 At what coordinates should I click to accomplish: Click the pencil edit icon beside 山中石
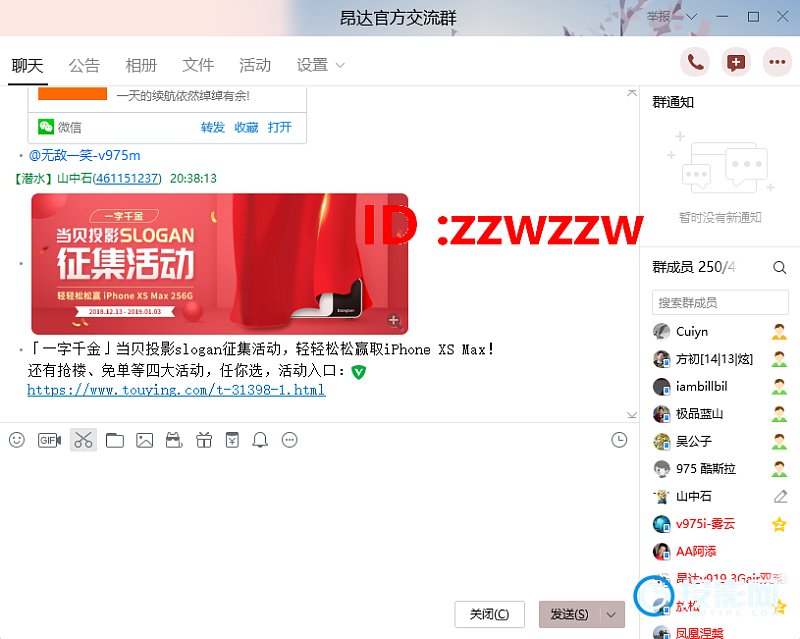click(x=780, y=496)
